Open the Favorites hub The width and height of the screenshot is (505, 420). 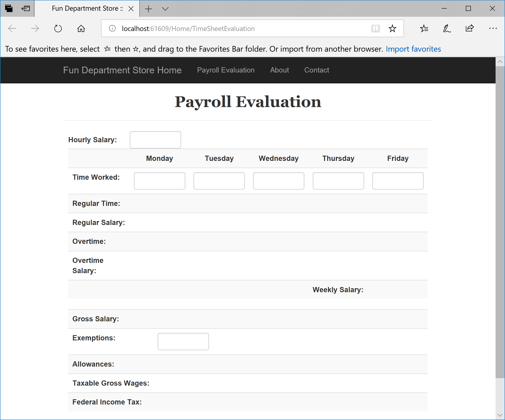424,28
